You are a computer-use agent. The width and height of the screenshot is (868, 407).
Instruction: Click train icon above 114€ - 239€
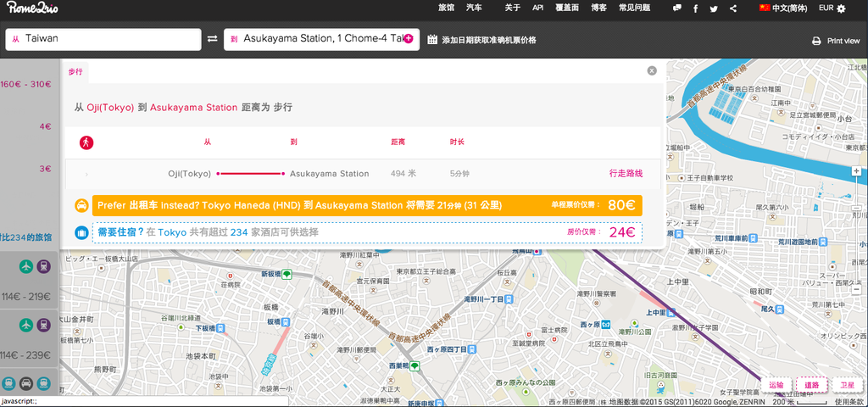(44, 325)
